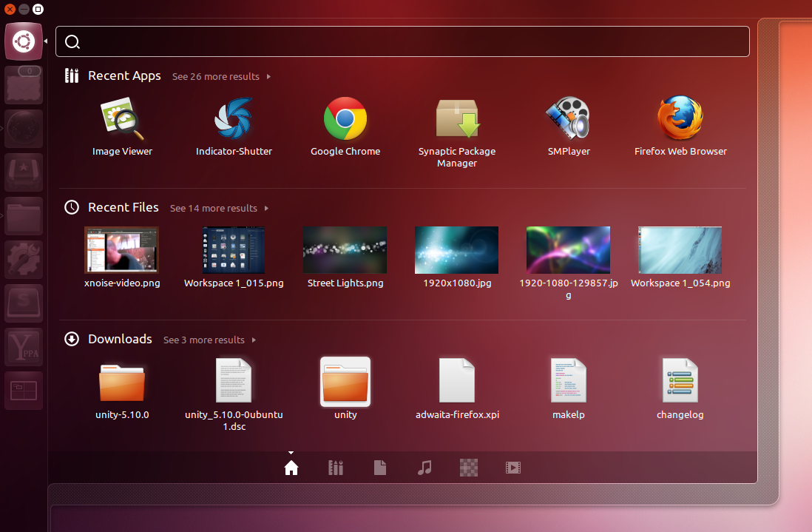Open Ubuntu Software Center from the launcher

coord(23,303)
